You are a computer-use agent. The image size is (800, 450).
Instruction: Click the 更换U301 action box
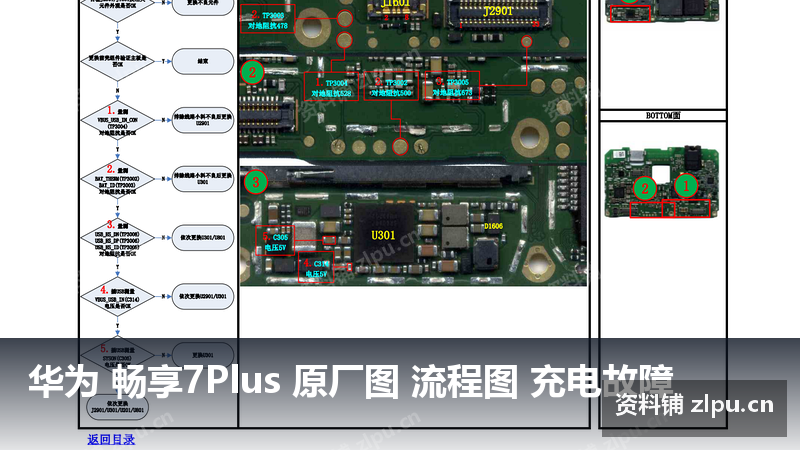(203, 355)
